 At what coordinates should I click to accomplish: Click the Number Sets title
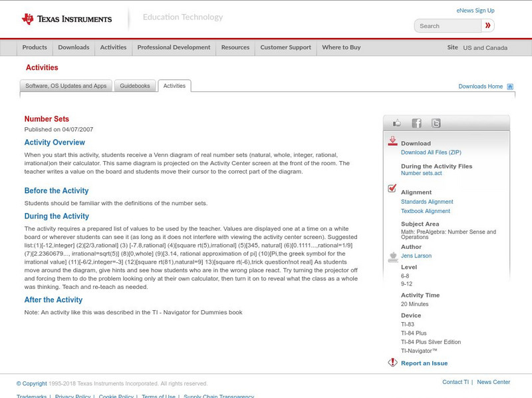(47, 119)
